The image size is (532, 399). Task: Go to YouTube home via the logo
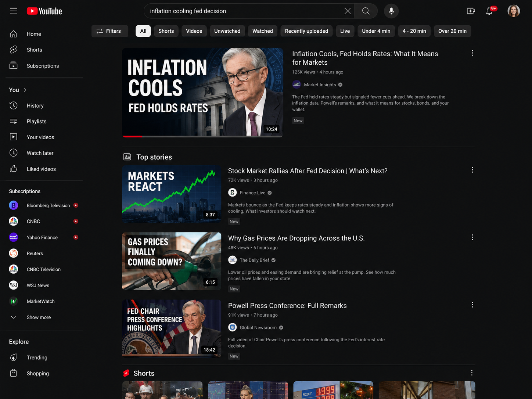click(x=44, y=11)
